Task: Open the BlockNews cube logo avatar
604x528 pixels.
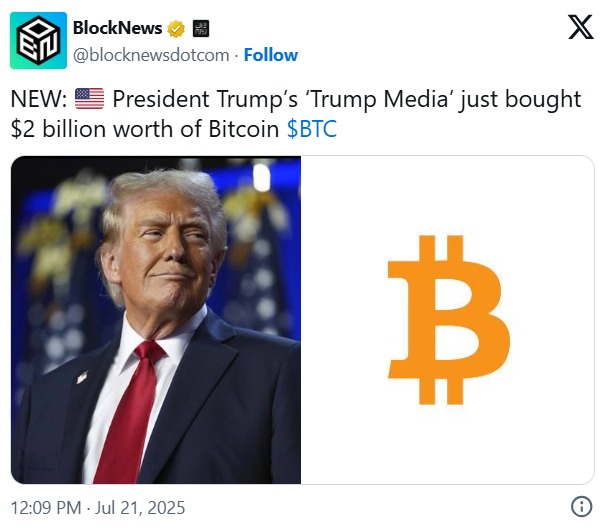Action: [38, 40]
